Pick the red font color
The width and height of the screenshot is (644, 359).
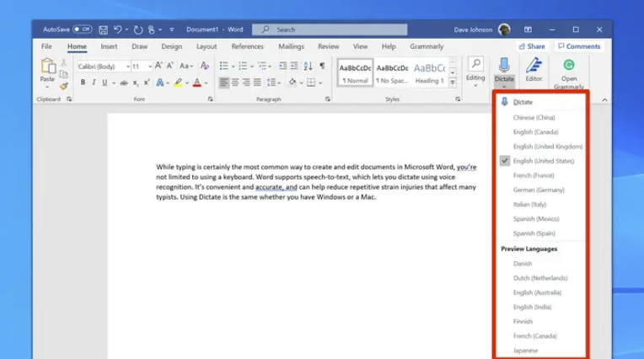point(197,83)
